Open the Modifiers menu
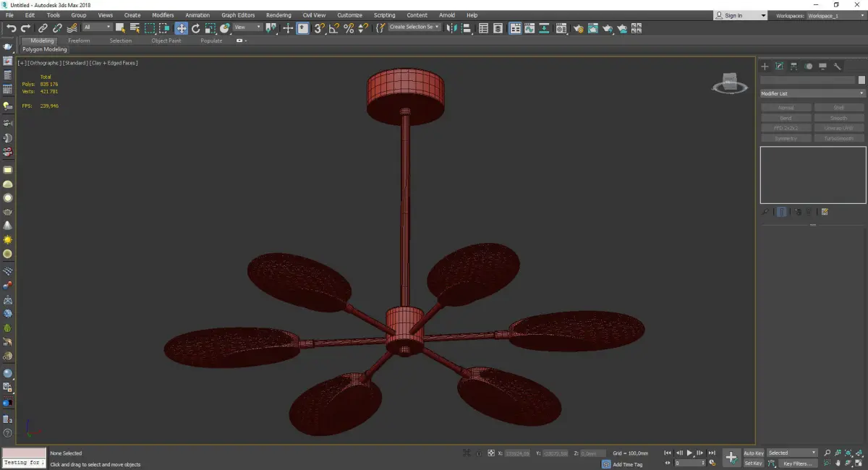The width and height of the screenshot is (868, 470). [x=163, y=15]
